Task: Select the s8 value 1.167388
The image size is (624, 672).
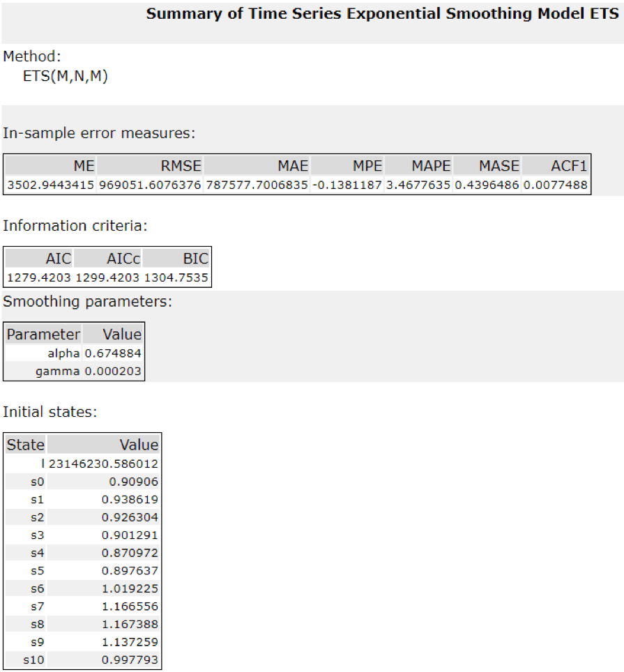Action: [133, 625]
